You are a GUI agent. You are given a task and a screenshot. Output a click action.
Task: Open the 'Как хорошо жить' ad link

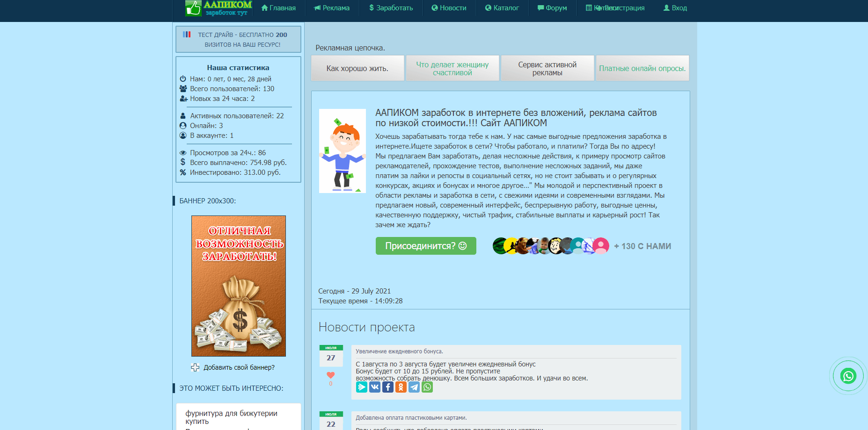click(357, 68)
